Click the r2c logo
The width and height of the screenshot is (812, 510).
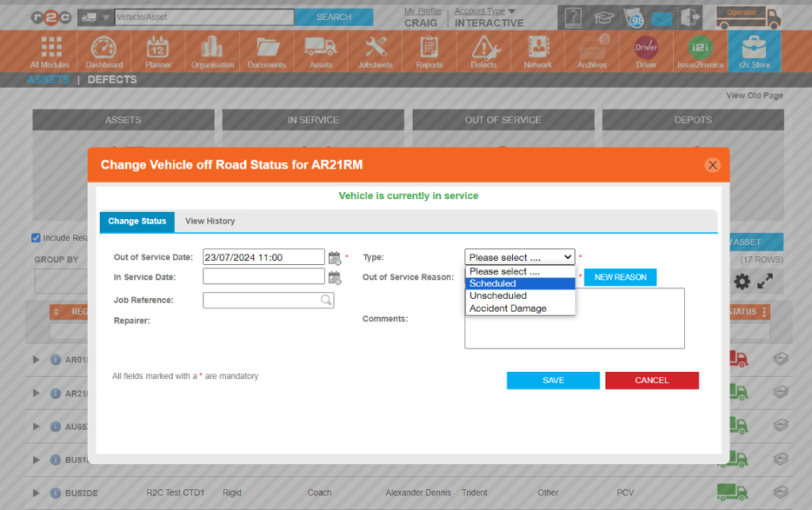tap(51, 17)
